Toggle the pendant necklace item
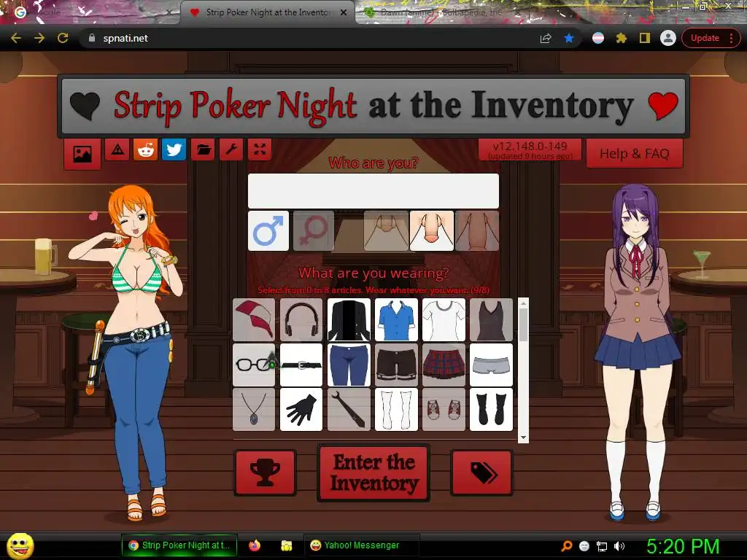This screenshot has height=560, width=747. click(254, 410)
